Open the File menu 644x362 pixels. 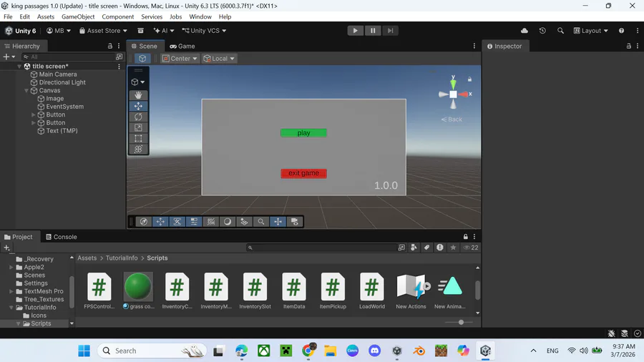tap(8, 16)
